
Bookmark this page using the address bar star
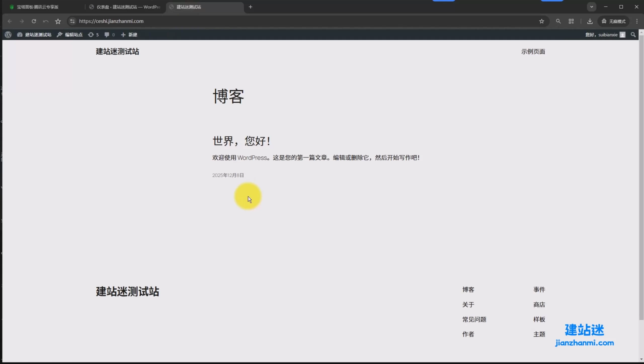[x=542, y=21]
